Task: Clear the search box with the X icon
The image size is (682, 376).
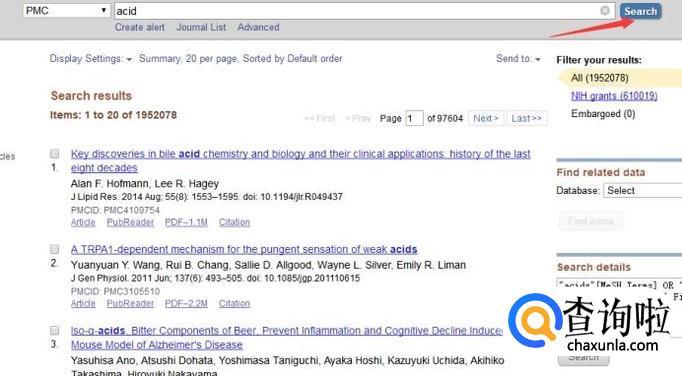Action: [x=605, y=10]
